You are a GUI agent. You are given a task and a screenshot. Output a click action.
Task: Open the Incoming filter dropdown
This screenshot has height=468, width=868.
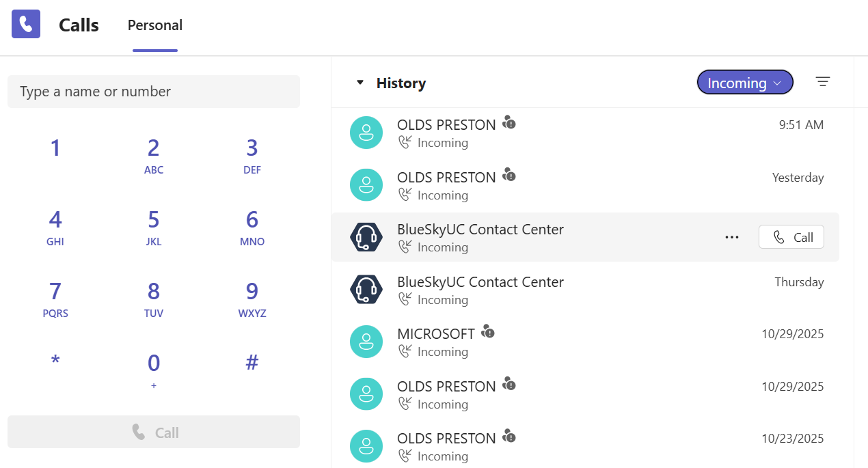[744, 83]
